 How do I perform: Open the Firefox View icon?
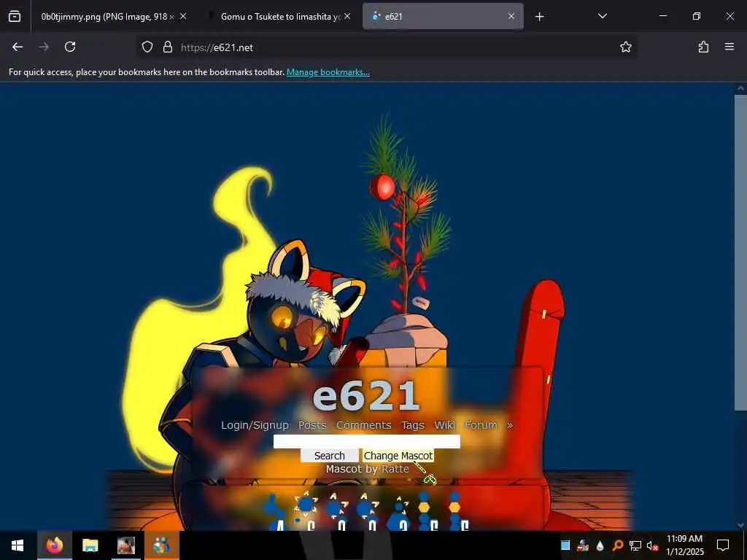coord(15,17)
